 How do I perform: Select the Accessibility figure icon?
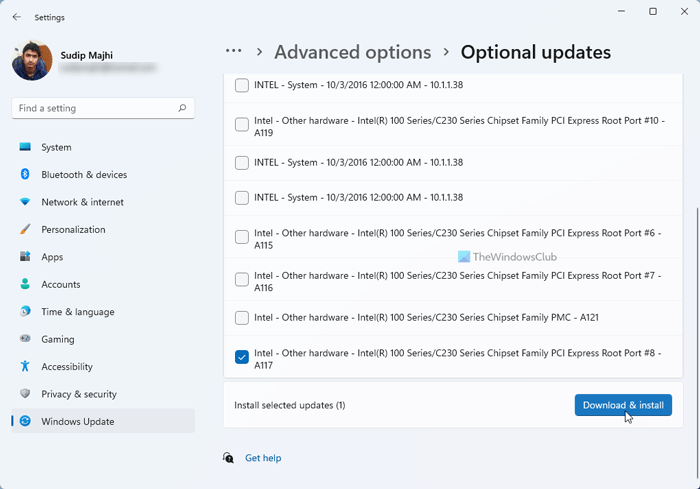(25, 367)
